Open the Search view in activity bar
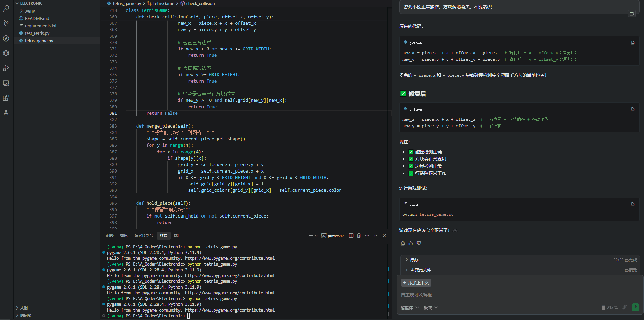Viewport: 644px width, 320px height. click(x=6, y=8)
